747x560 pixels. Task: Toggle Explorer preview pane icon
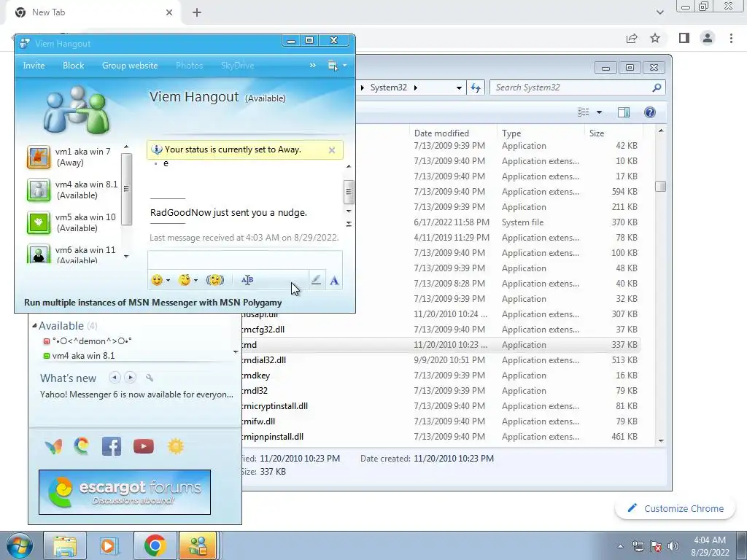(x=623, y=112)
